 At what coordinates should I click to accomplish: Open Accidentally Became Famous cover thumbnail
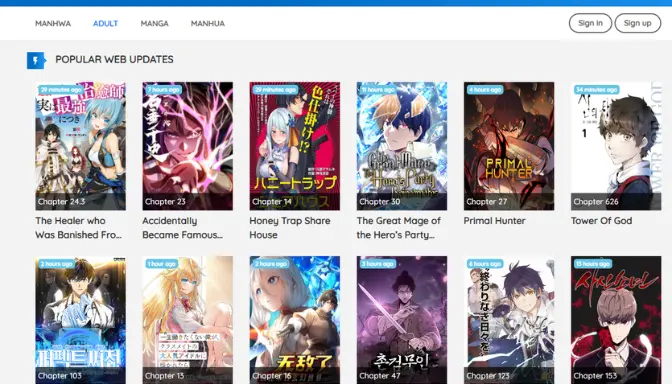[x=188, y=146]
